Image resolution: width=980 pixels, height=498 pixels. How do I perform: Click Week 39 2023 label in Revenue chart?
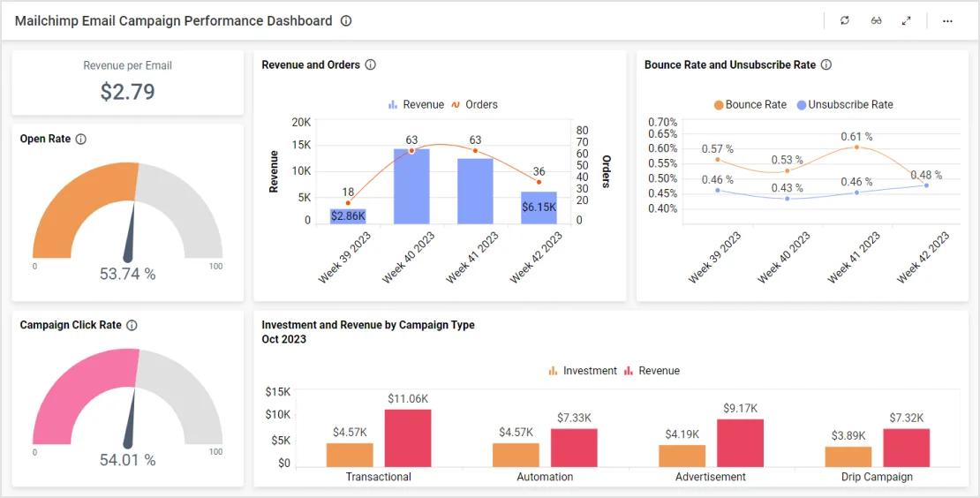pyautogui.click(x=345, y=257)
